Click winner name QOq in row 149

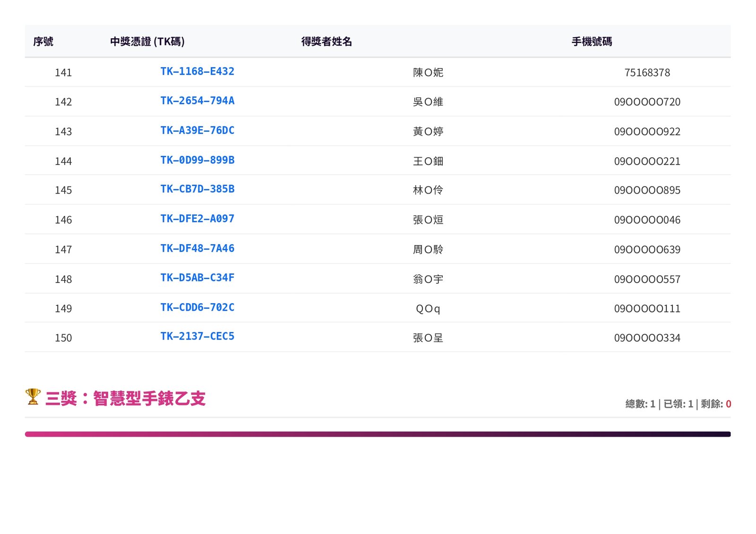tap(428, 309)
